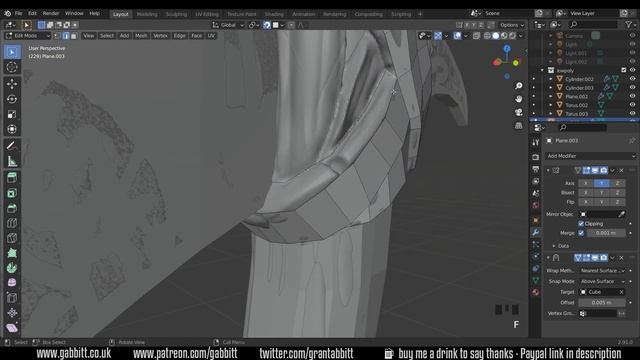Click the Merge distance 0.001 m field
The height and width of the screenshot is (360, 640).
coord(606,233)
